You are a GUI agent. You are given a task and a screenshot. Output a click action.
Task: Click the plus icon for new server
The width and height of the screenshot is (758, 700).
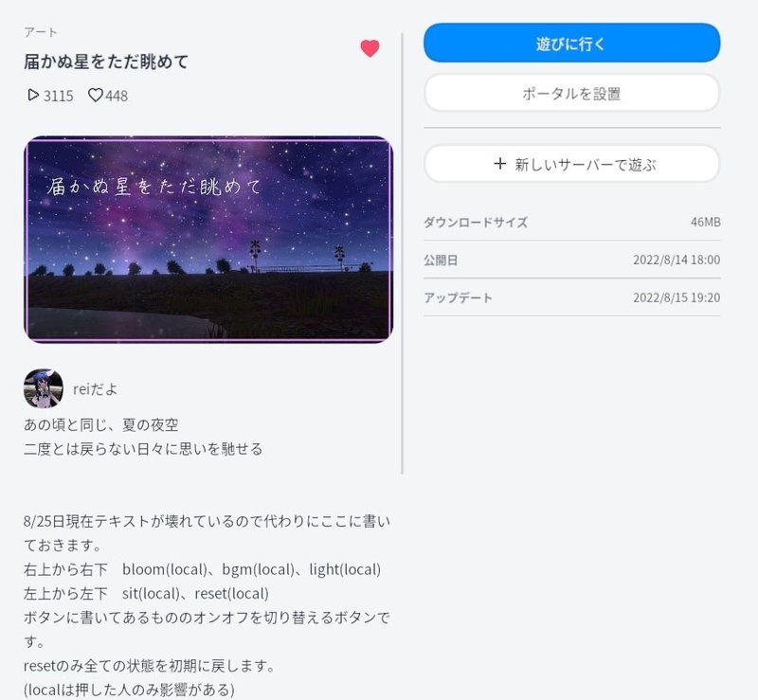[500, 164]
